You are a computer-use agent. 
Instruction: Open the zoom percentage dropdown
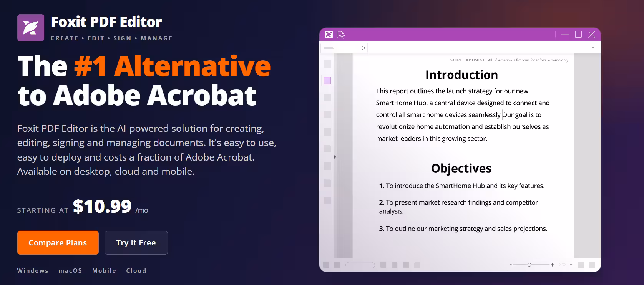[571, 265]
